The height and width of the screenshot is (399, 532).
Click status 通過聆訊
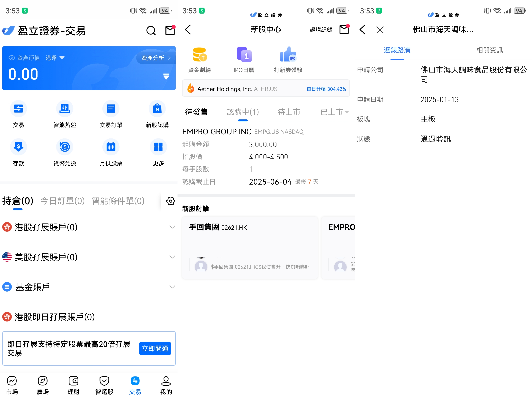(435, 139)
